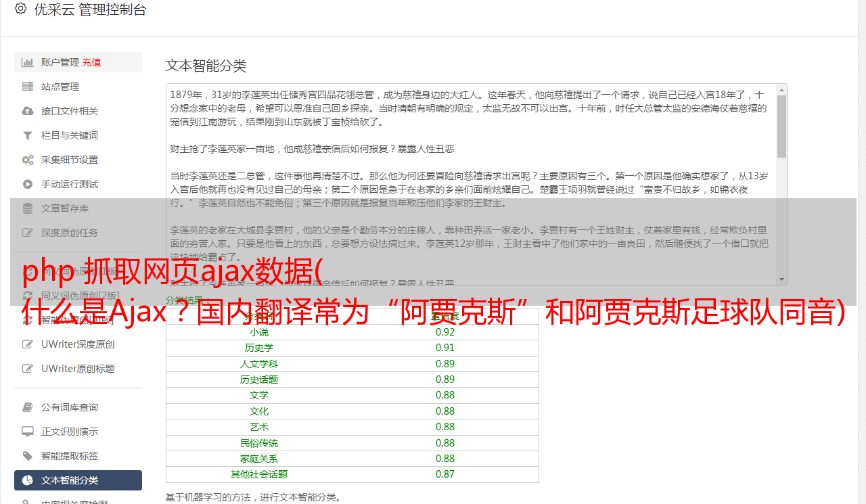Click the book icon for 公有词库查询
This screenshot has width=866, height=504.
pos(28,407)
